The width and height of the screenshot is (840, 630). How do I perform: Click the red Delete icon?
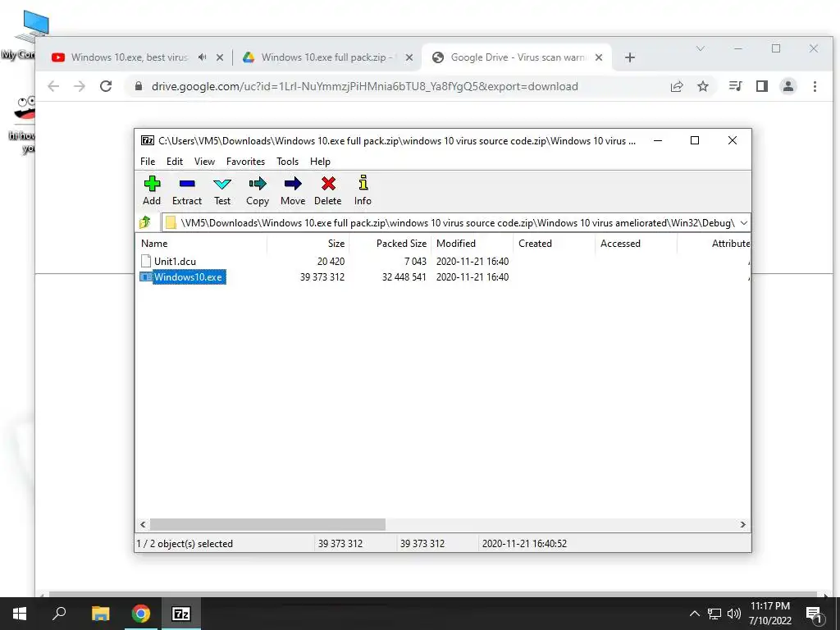[328, 184]
